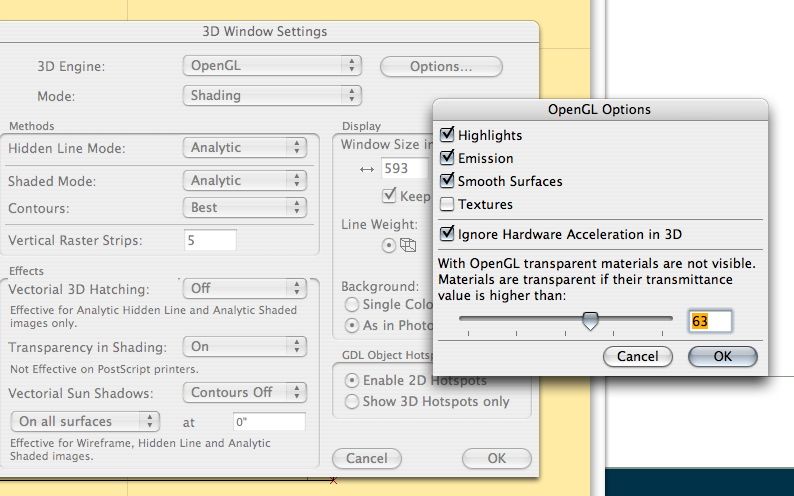
Task: Click the window width arrow icon
Action: pyautogui.click(x=367, y=170)
